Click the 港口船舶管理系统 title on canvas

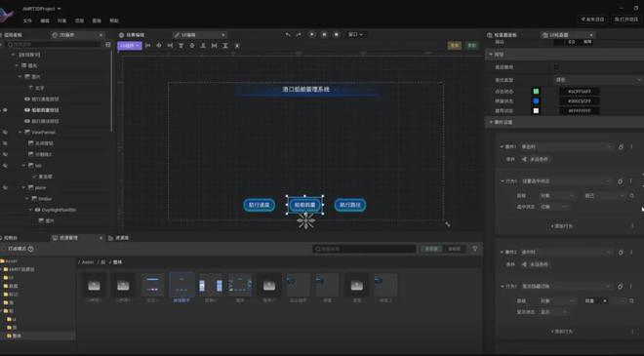click(306, 89)
